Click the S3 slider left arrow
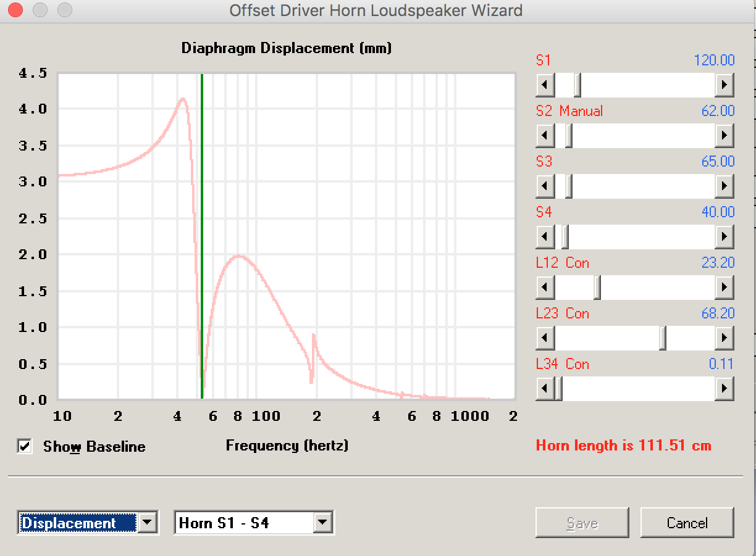Image resolution: width=756 pixels, height=556 pixels. tap(545, 186)
